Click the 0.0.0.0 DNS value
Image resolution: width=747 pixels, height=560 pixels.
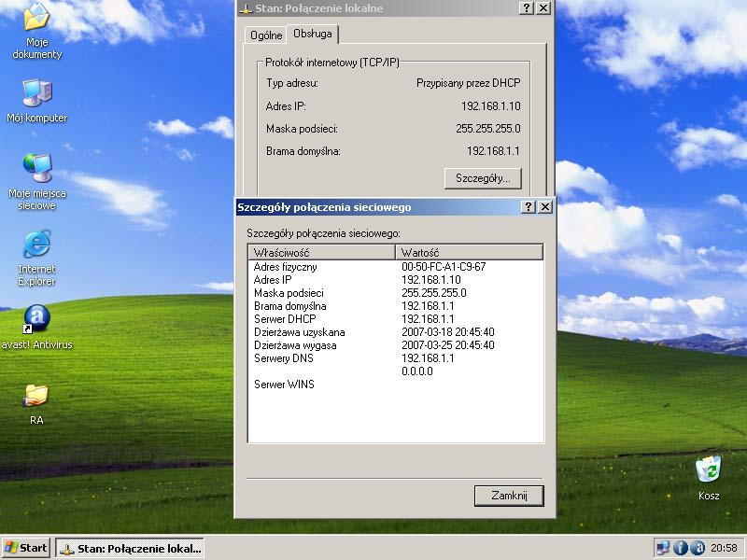416,371
